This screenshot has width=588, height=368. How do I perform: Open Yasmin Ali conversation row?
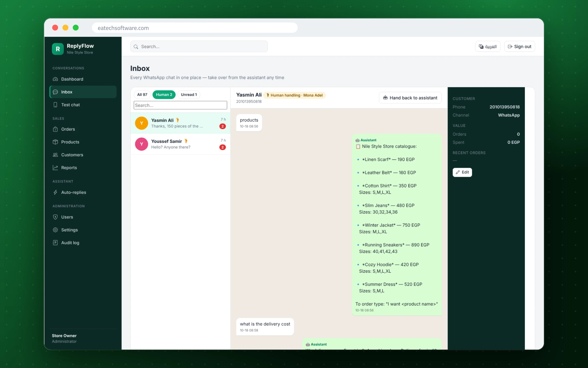tap(180, 123)
